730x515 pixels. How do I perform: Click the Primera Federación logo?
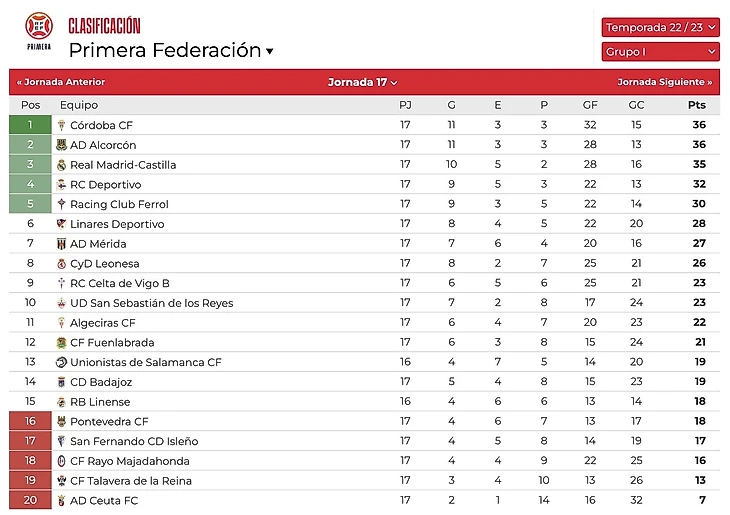[x=38, y=32]
